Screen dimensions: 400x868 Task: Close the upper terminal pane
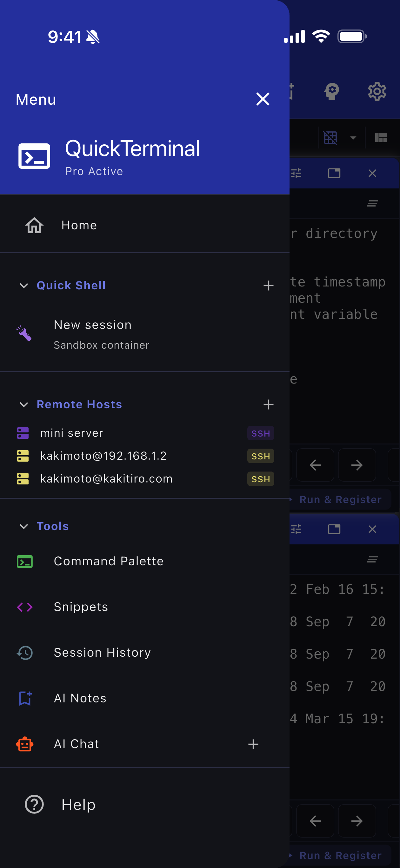click(x=372, y=173)
